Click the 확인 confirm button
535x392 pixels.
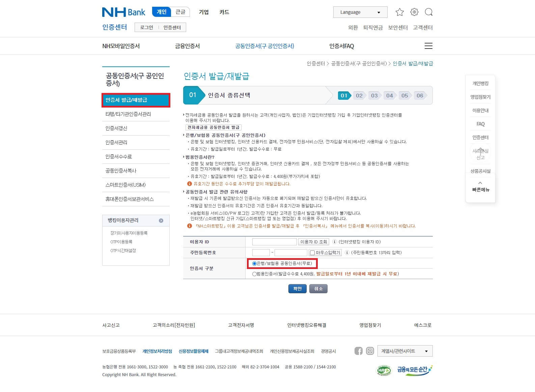point(297,289)
